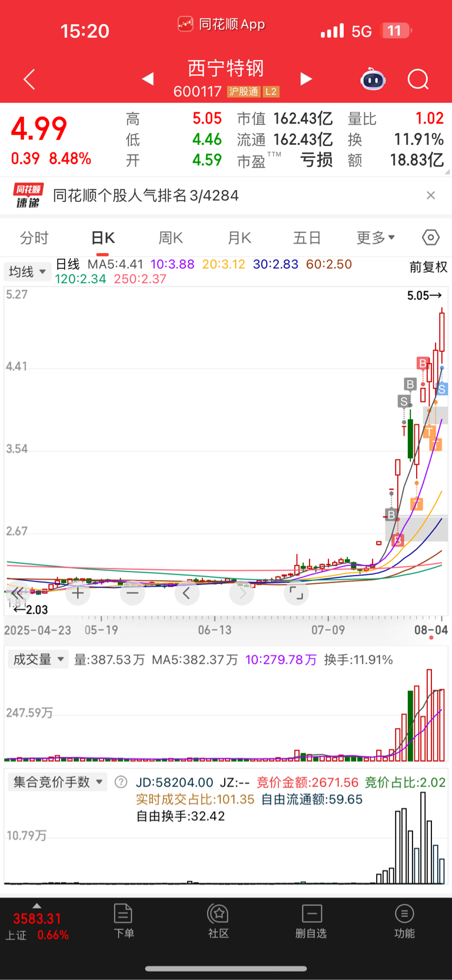Zoom out chart with minus button

pos(132,593)
